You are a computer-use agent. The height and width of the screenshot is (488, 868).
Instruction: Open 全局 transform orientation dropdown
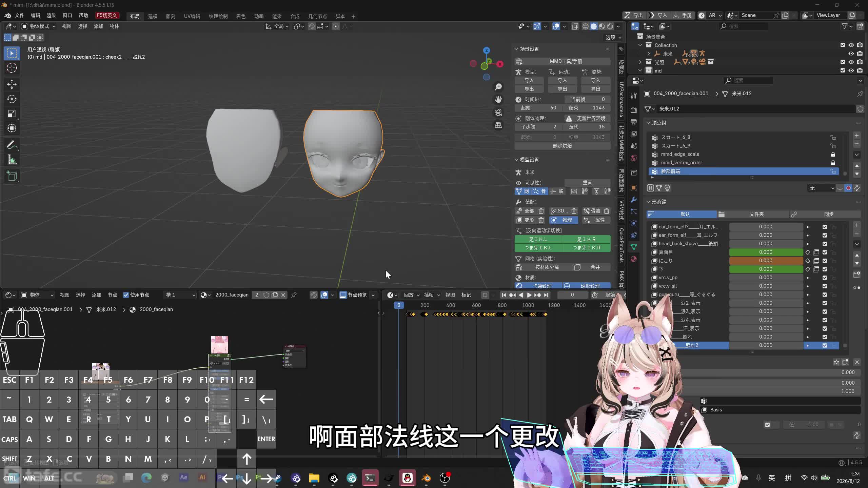tap(277, 26)
